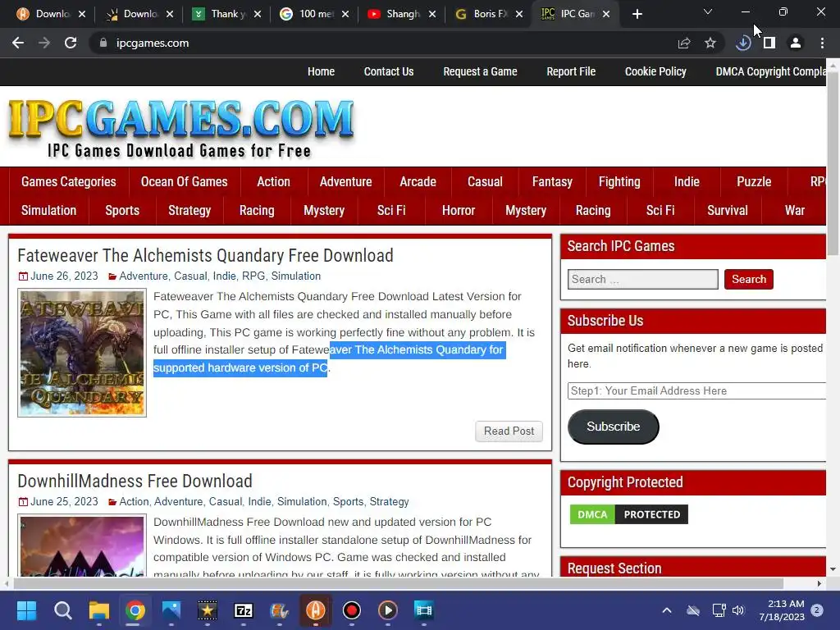840x630 pixels.
Task: Select the Action category
Action: 273,181
